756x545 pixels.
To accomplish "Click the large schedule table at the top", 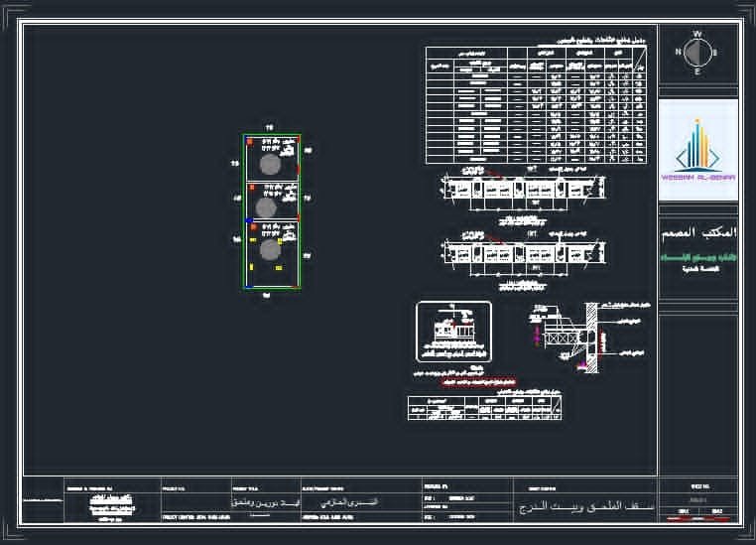I will (x=536, y=105).
